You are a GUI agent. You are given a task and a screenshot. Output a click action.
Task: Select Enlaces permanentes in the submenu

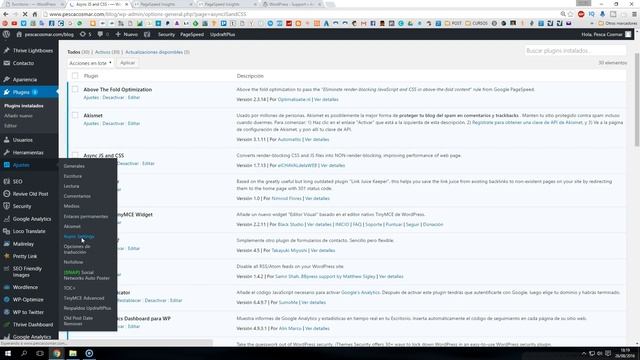(86, 216)
